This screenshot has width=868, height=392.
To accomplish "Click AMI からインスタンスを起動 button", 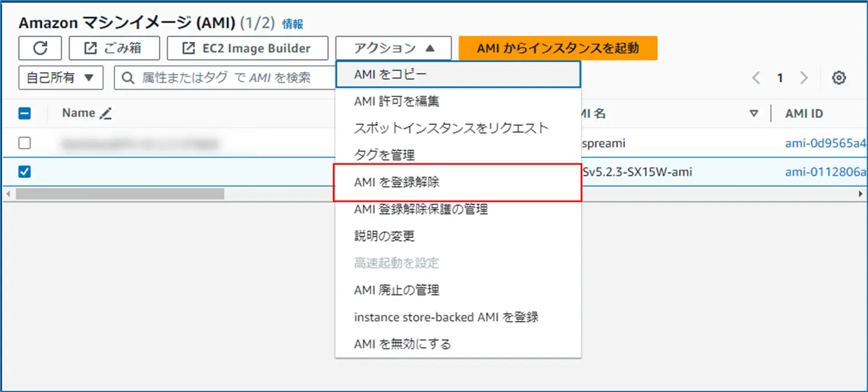I will (558, 48).
